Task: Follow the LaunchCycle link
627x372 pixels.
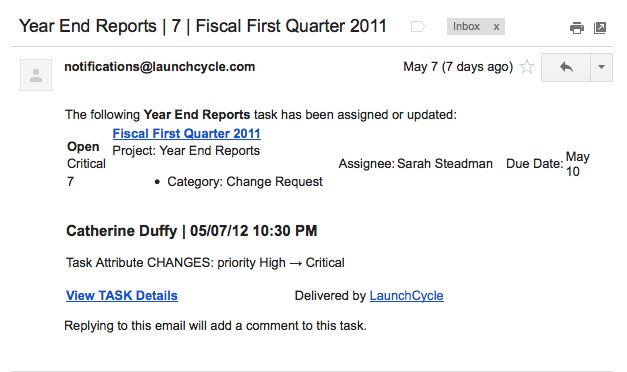Action: pyautogui.click(x=406, y=295)
